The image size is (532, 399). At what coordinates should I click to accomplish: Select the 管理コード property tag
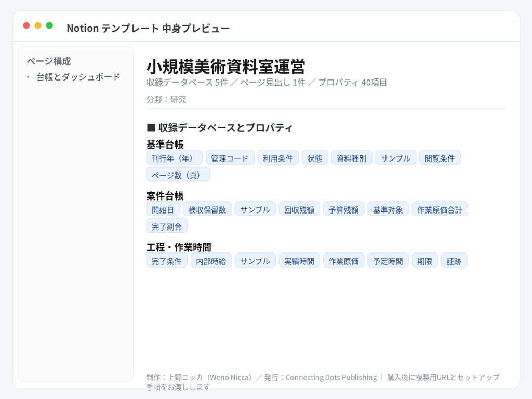pos(230,157)
